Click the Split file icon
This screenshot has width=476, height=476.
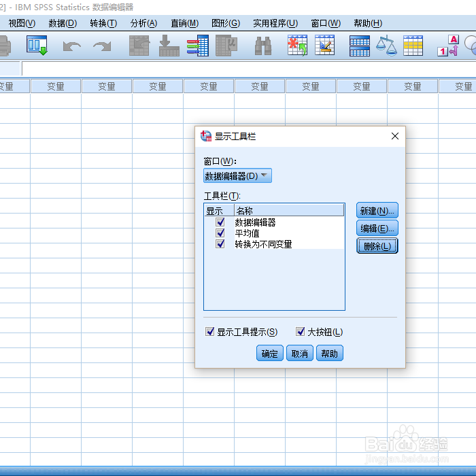click(360, 46)
